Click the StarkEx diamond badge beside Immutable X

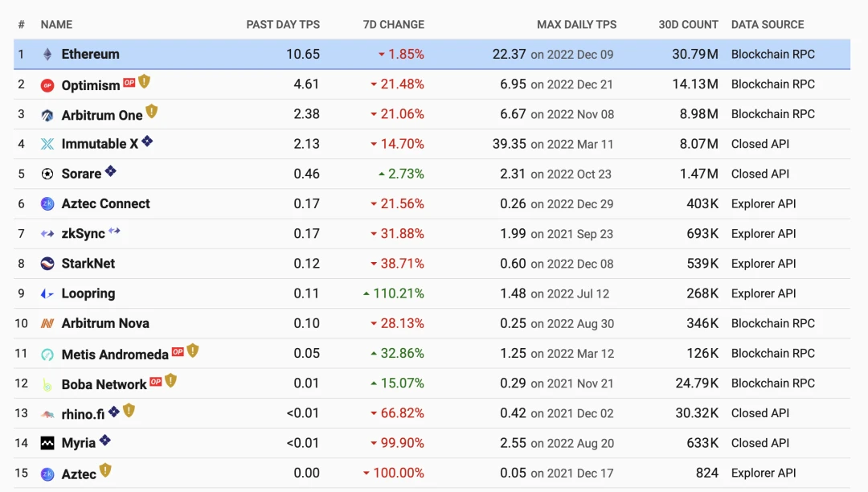pos(147,141)
